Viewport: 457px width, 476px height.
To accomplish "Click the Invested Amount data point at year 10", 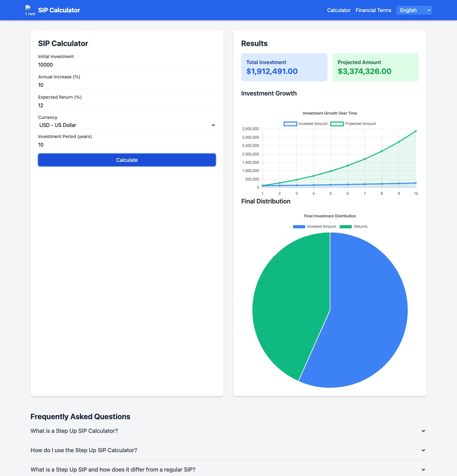I will coord(416,183).
